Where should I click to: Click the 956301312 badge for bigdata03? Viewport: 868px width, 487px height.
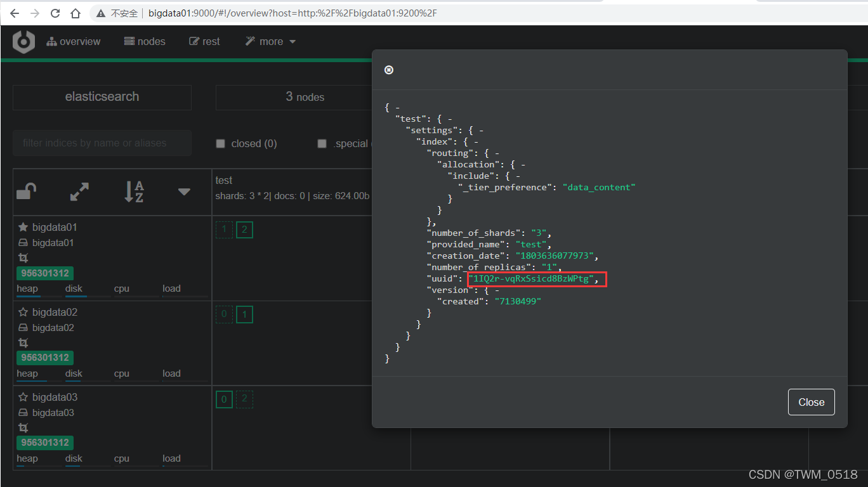(x=45, y=443)
